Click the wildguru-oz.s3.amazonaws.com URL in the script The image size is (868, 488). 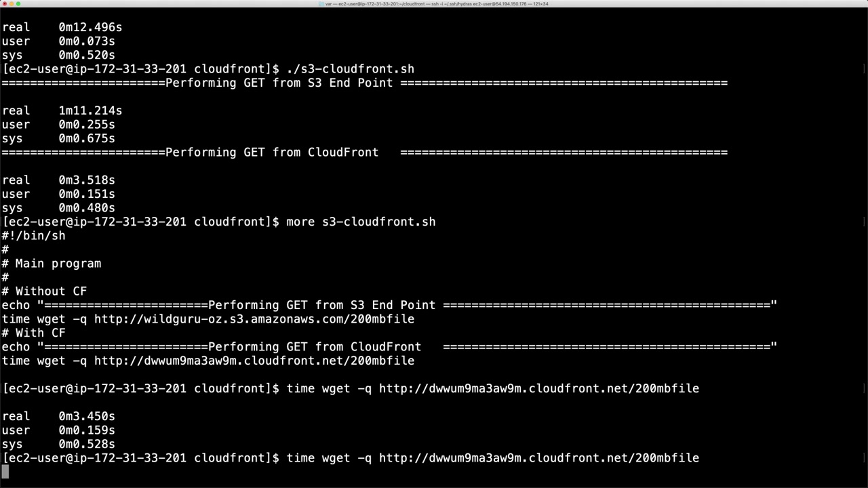pos(254,319)
